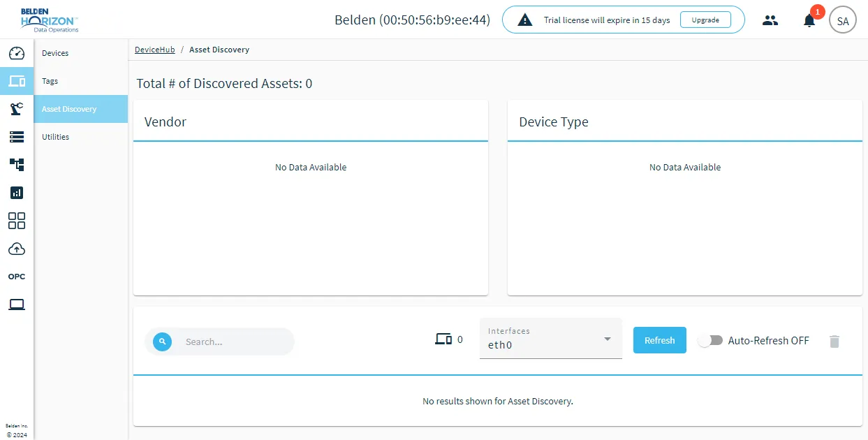The height and width of the screenshot is (440, 868).
Task: Click the laptop icon in sidebar
Action: (17, 305)
